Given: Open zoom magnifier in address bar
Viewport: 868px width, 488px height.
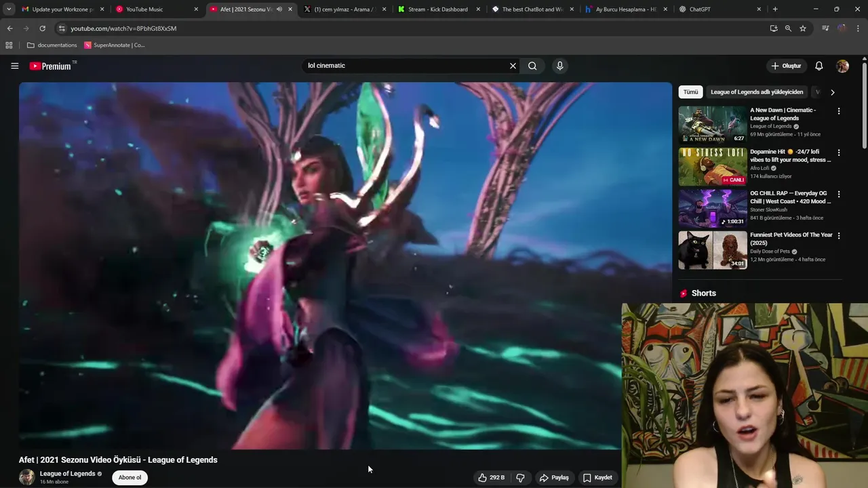Looking at the screenshot, I should (788, 28).
